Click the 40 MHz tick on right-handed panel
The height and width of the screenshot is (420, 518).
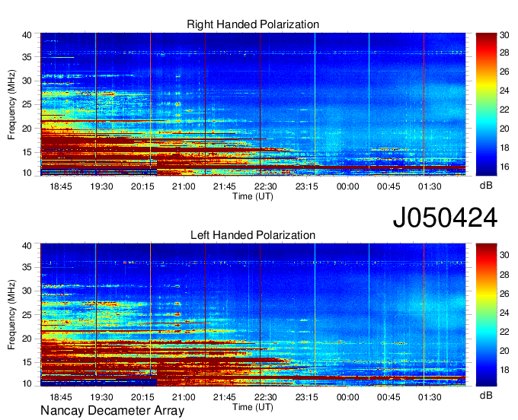(27, 35)
